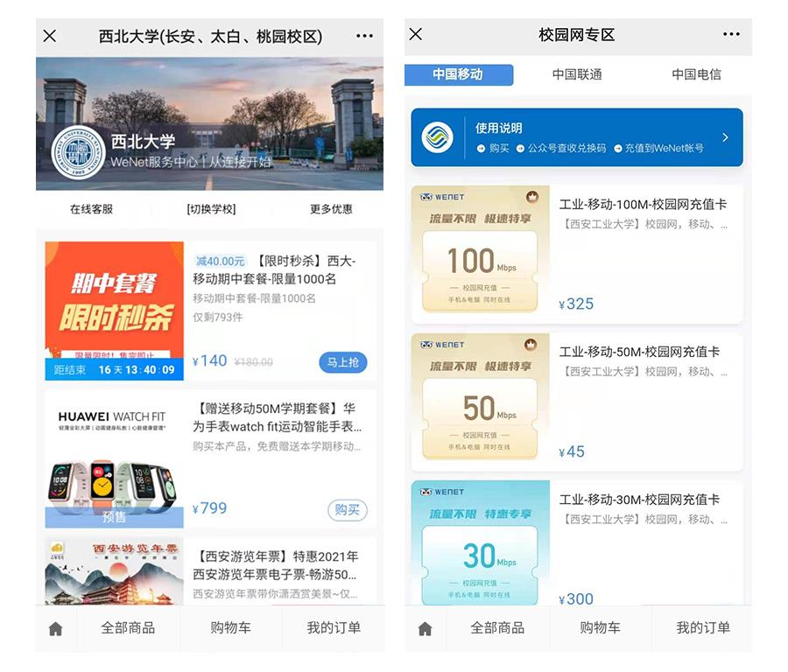Click the 西北大学 round school logo
Screen dimensions: 788x672
[x=78, y=151]
